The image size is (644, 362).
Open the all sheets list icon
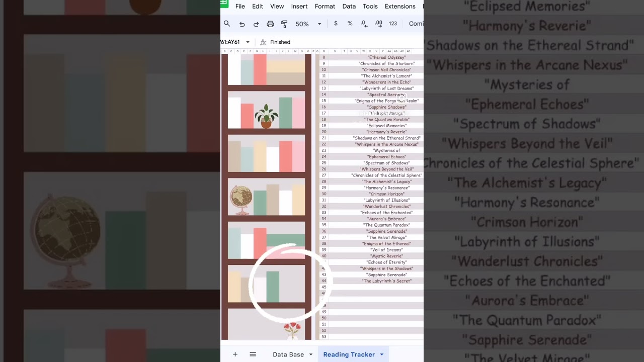coord(253,354)
